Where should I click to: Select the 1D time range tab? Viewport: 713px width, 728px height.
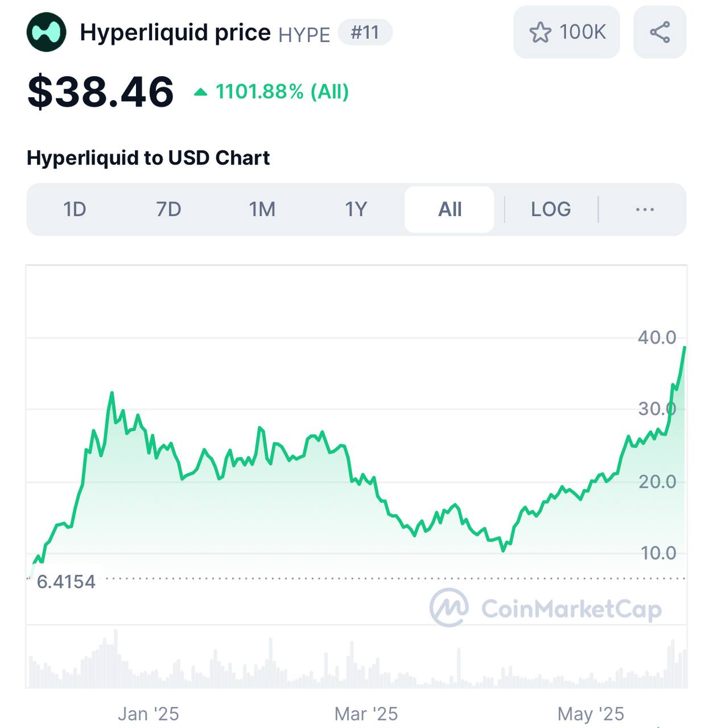pyautogui.click(x=75, y=209)
